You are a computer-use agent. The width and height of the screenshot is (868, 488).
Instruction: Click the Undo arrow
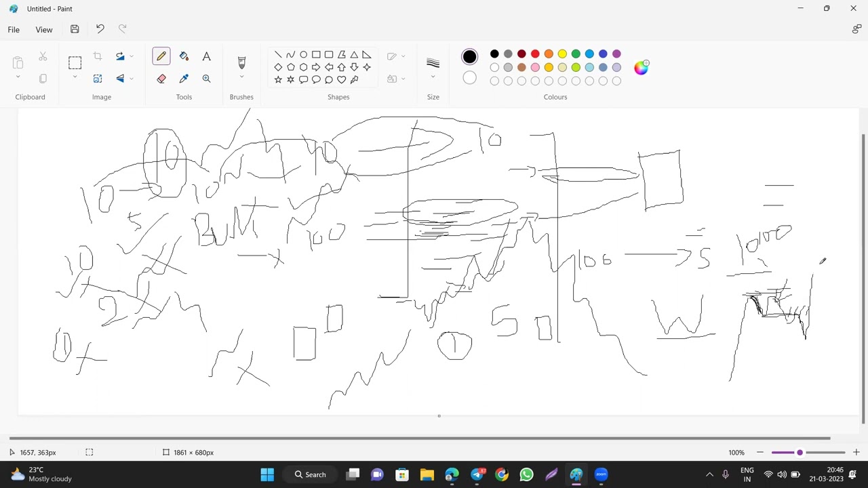coord(100,29)
